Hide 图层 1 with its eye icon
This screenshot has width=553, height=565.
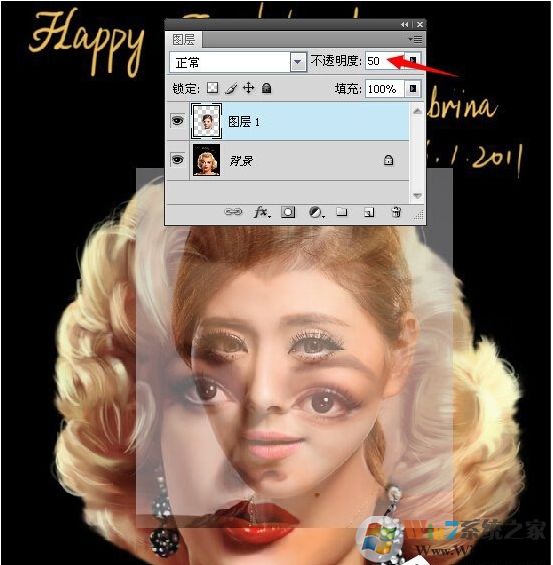tap(177, 120)
